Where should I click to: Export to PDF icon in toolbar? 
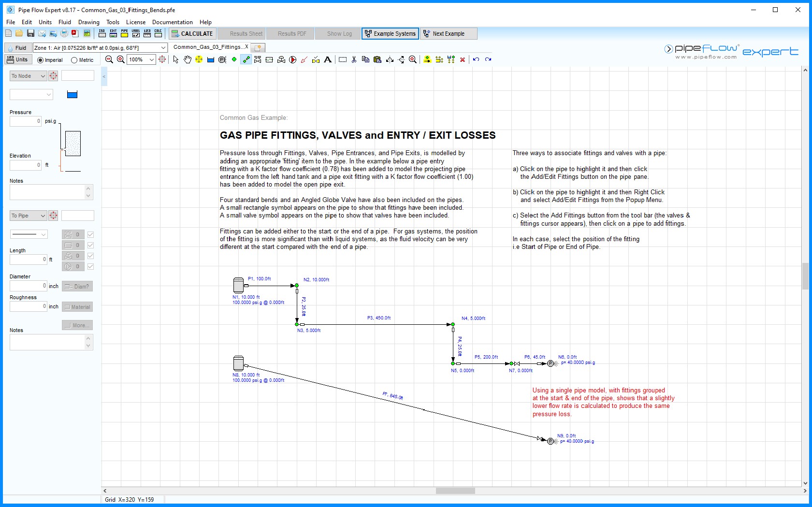75,33
